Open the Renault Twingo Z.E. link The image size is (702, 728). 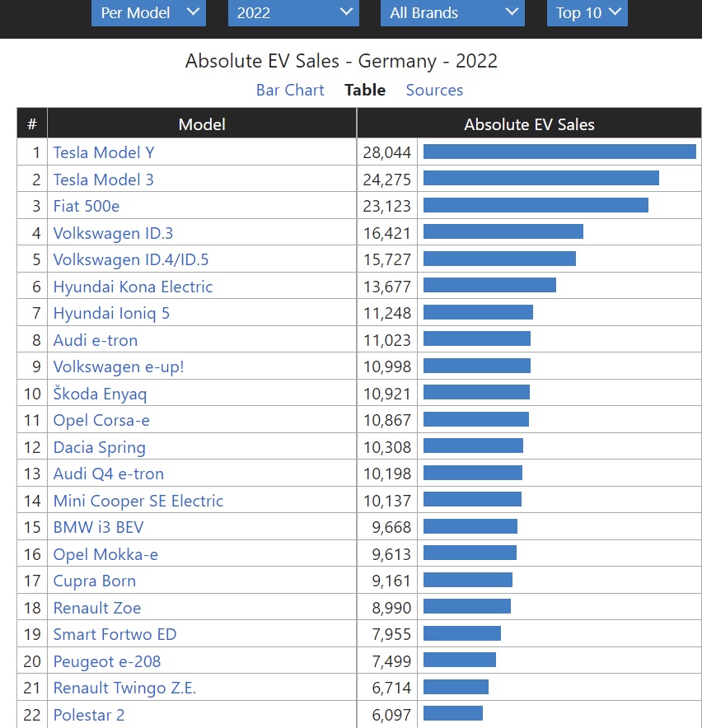coord(125,688)
